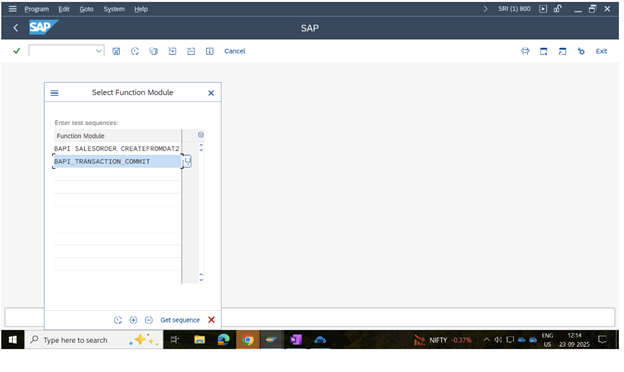Create a new GUI window
The width and height of the screenshot is (624, 372).
tap(544, 51)
